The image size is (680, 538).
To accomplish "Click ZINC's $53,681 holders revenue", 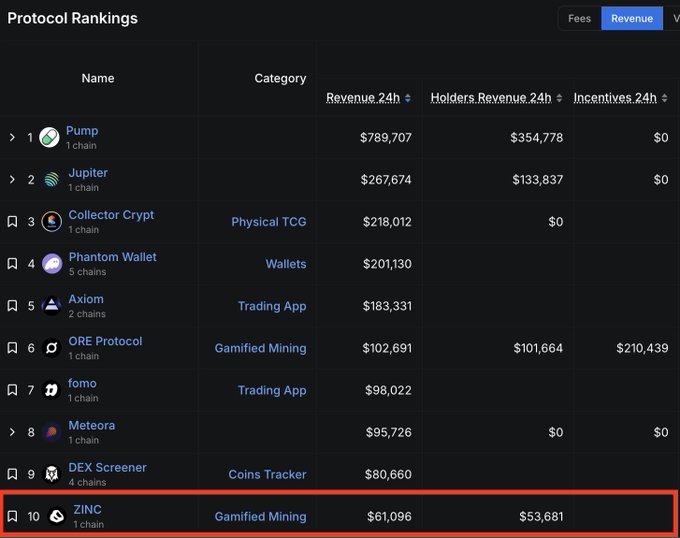I will pyautogui.click(x=541, y=516).
